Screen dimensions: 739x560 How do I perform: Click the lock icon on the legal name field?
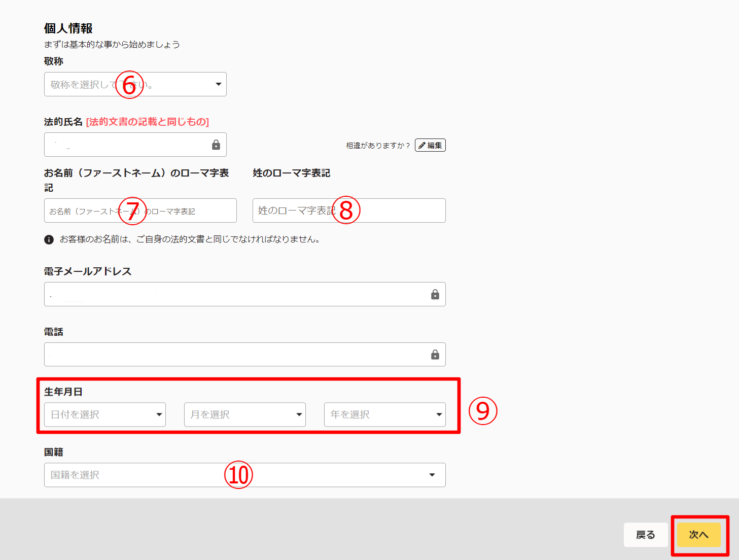pyautogui.click(x=216, y=145)
